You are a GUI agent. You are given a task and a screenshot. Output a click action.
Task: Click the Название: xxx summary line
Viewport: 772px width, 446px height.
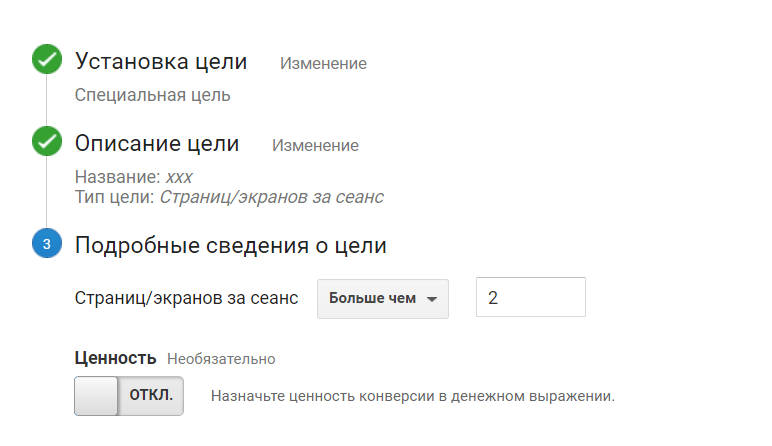(x=134, y=177)
